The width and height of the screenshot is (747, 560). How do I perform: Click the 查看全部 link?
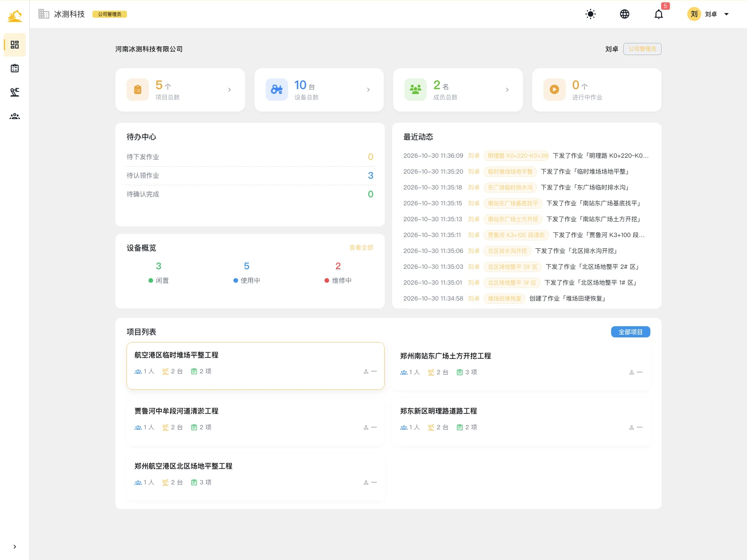click(361, 248)
